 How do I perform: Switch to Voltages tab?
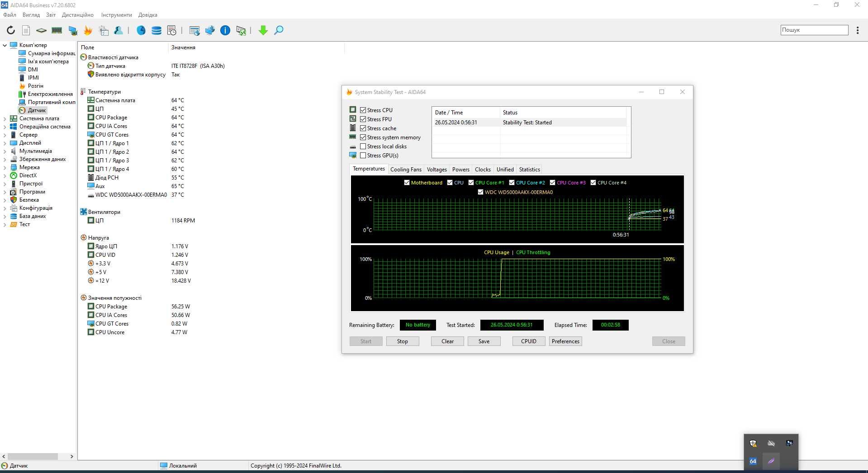(436, 170)
